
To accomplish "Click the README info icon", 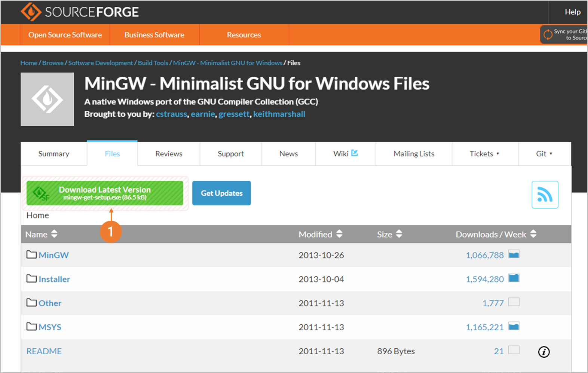I will click(x=544, y=352).
